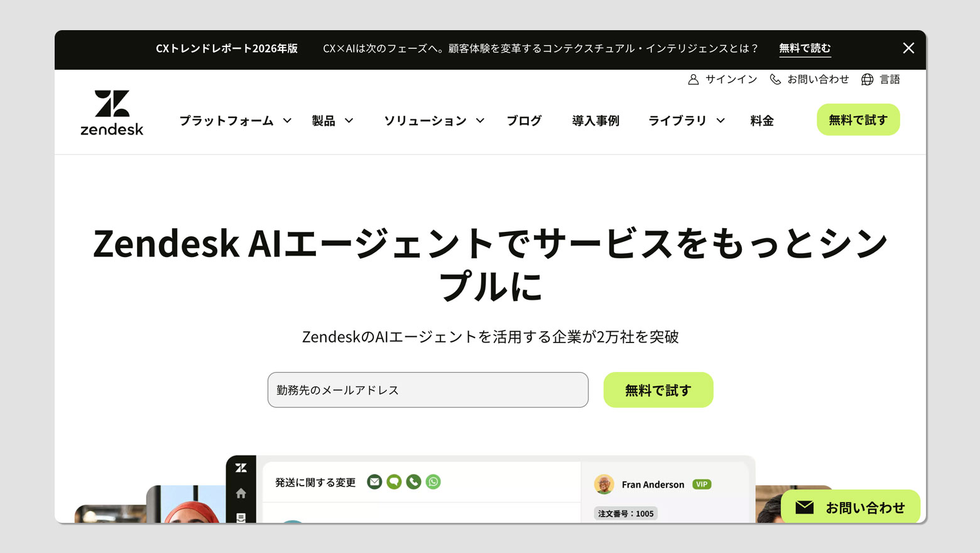Click Fran Anderson's avatar
The image size is (980, 553).
(x=604, y=485)
